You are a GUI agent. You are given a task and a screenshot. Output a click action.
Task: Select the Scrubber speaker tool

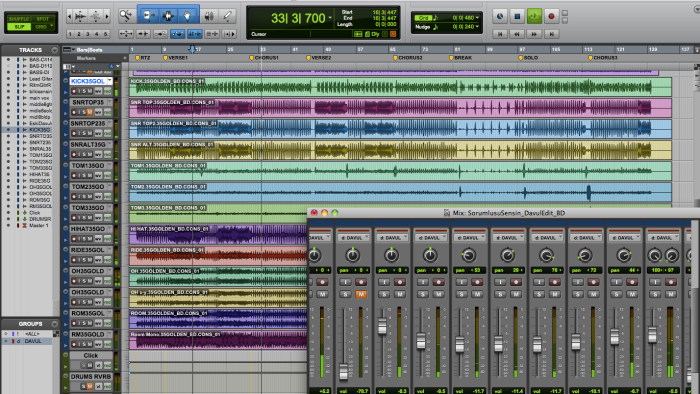tap(209, 16)
